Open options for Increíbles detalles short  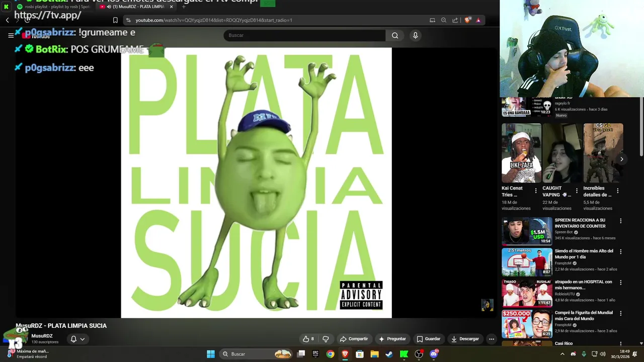[x=617, y=191]
